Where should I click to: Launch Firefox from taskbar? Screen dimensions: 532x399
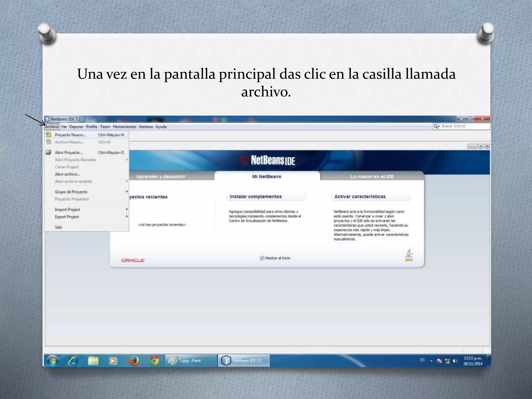(x=134, y=361)
